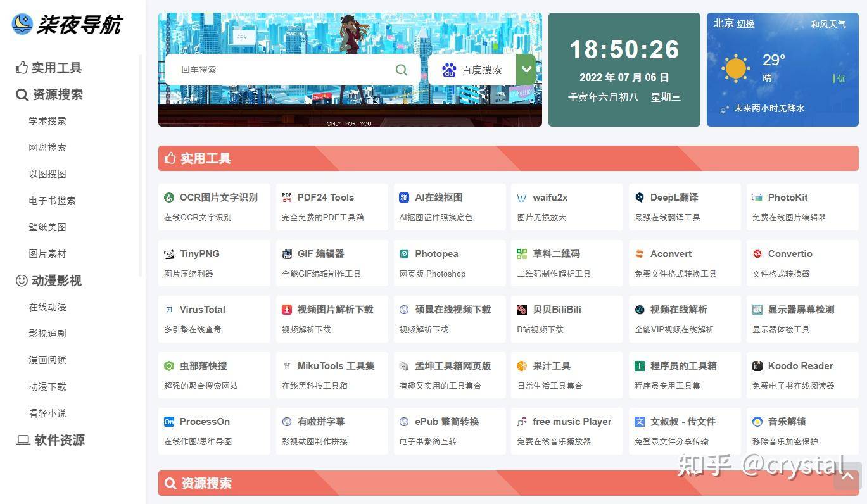This screenshot has width=867, height=504.
Task: Select 动漫影视 in the sidebar
Action: [x=49, y=280]
